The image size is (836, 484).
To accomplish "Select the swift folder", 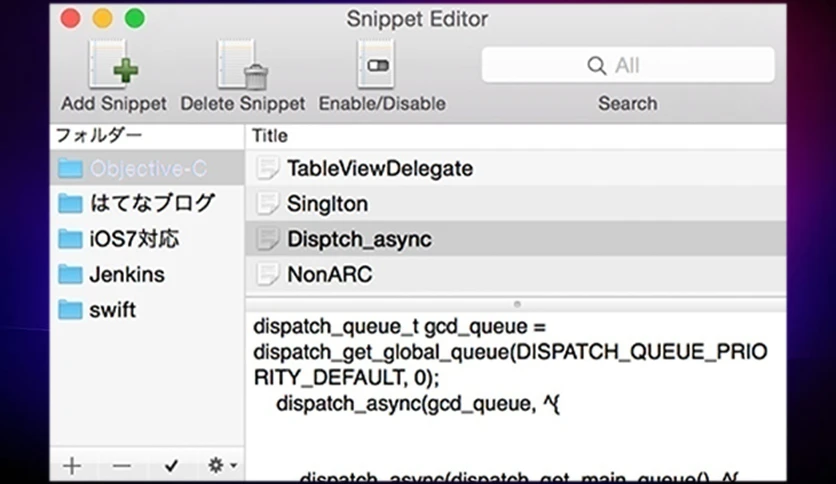I will 147,310.
